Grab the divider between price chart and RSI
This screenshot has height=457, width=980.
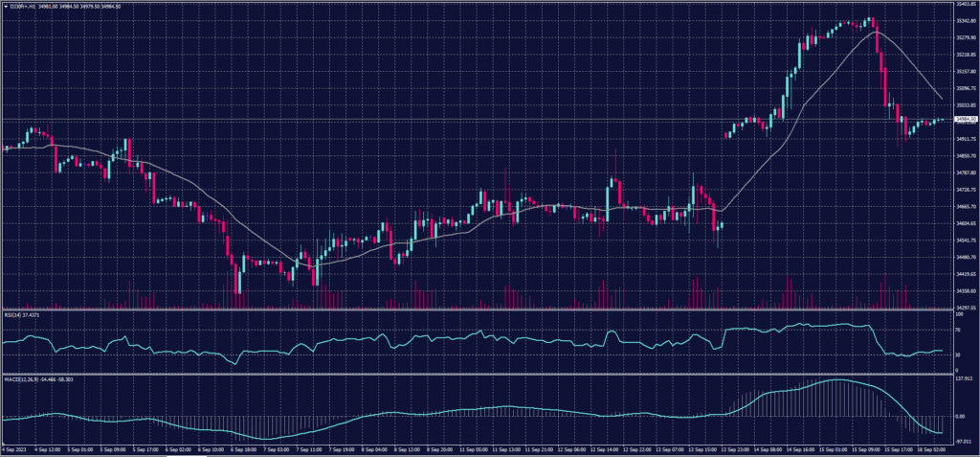(x=479, y=309)
